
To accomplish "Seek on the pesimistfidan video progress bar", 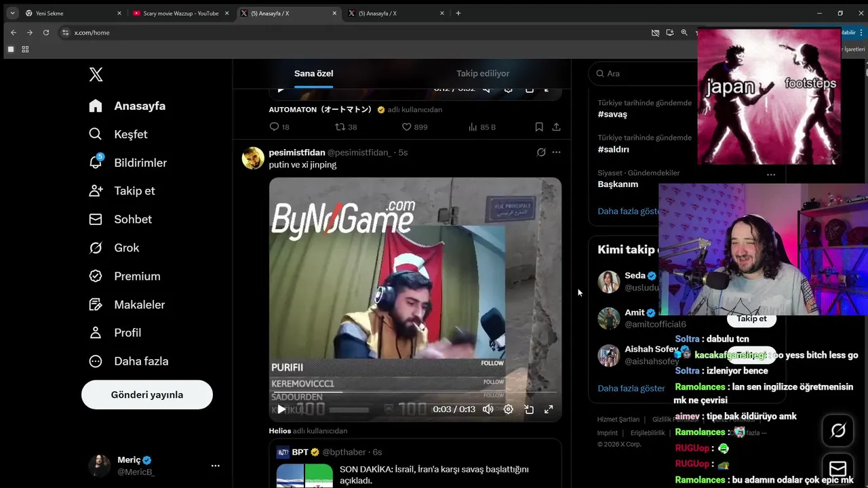I will [415, 392].
